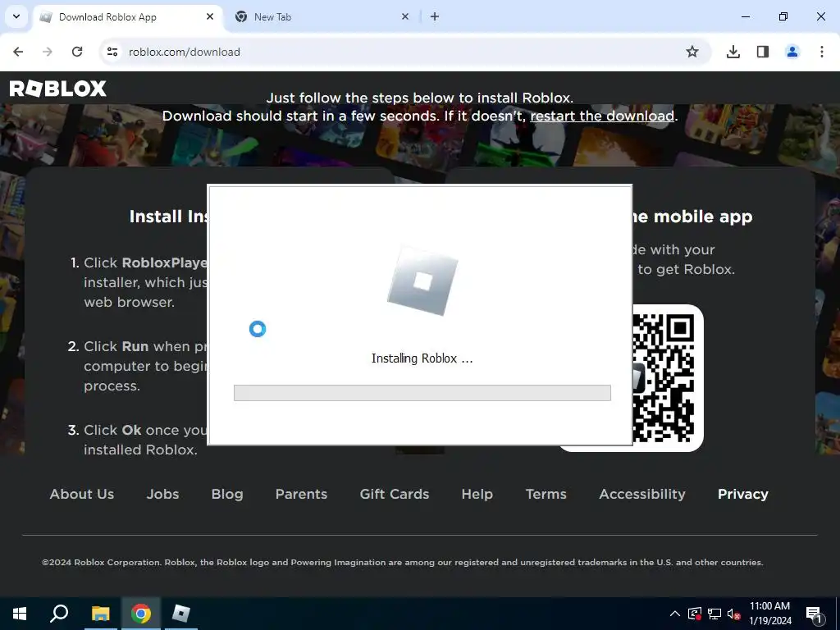Click the address bar URL roblox.com/download
The image size is (840, 630).
(185, 52)
